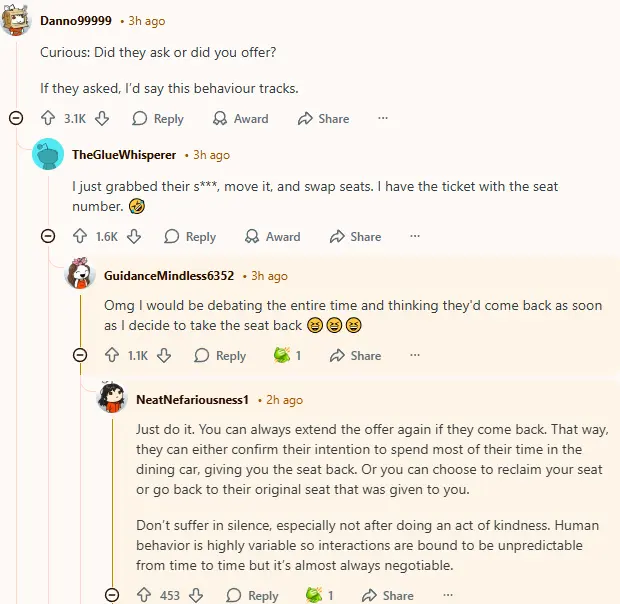
Task: Open TheGlueWhisperer's user profile link
Action: point(124,155)
